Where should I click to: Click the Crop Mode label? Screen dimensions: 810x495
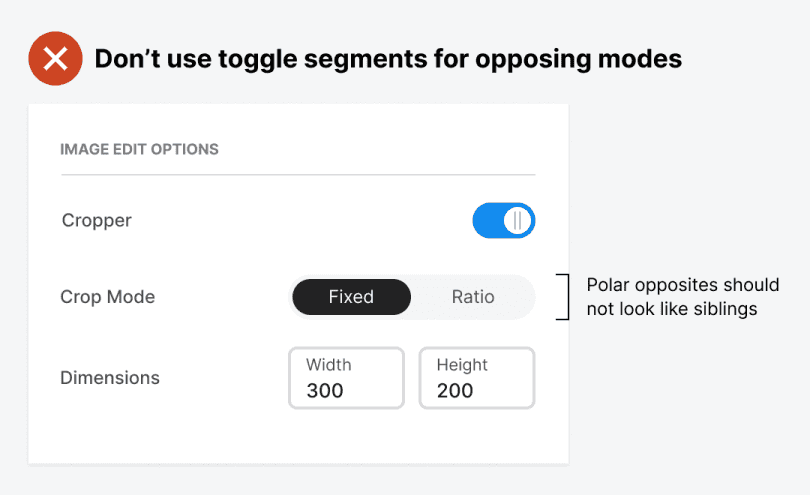[x=107, y=297]
